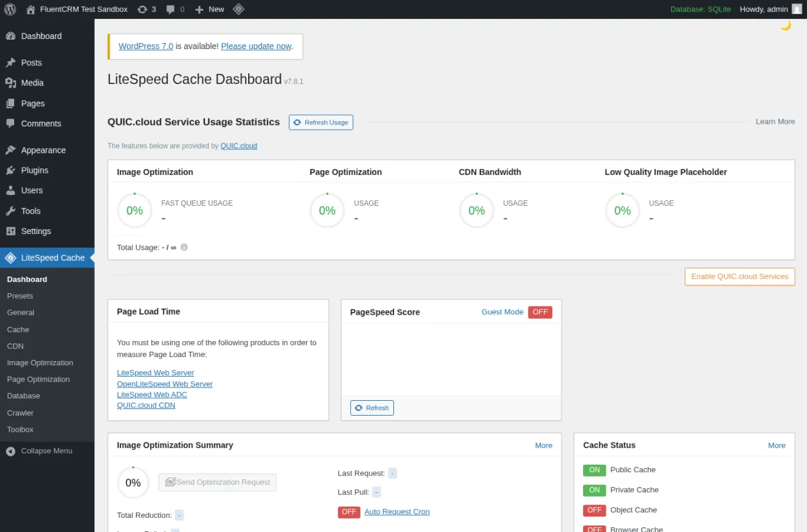The width and height of the screenshot is (807, 532).
Task: Click the LiteSpeed diamond icon in admin bar
Action: [x=239, y=9]
